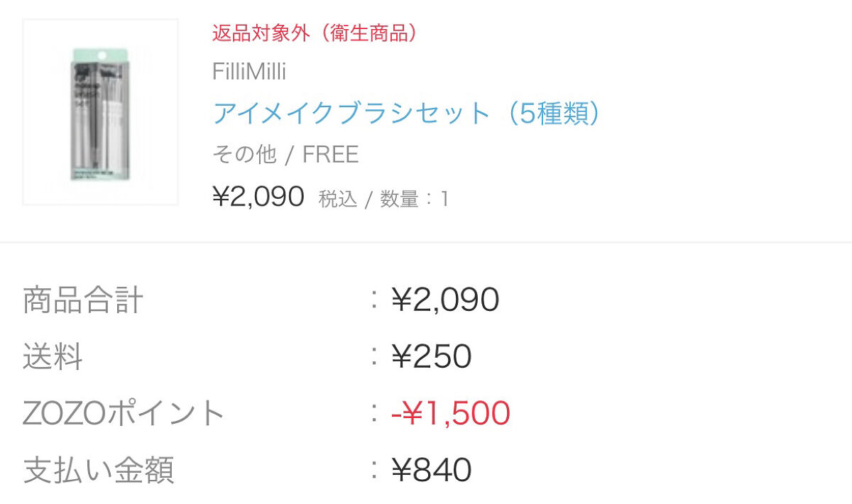Click the 支払い金額 label
Screen dimensions: 852x504
(x=99, y=470)
